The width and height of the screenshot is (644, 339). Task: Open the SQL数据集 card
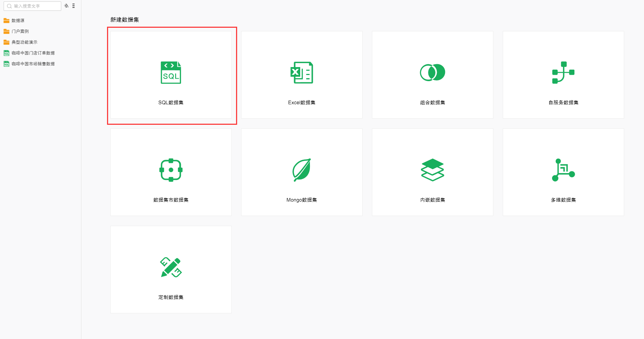coord(171,75)
